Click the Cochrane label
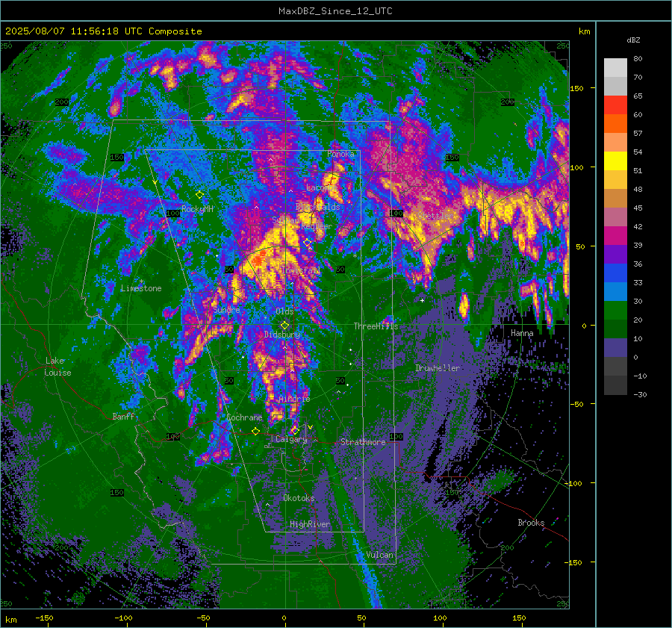672x628 pixels. coord(244,417)
